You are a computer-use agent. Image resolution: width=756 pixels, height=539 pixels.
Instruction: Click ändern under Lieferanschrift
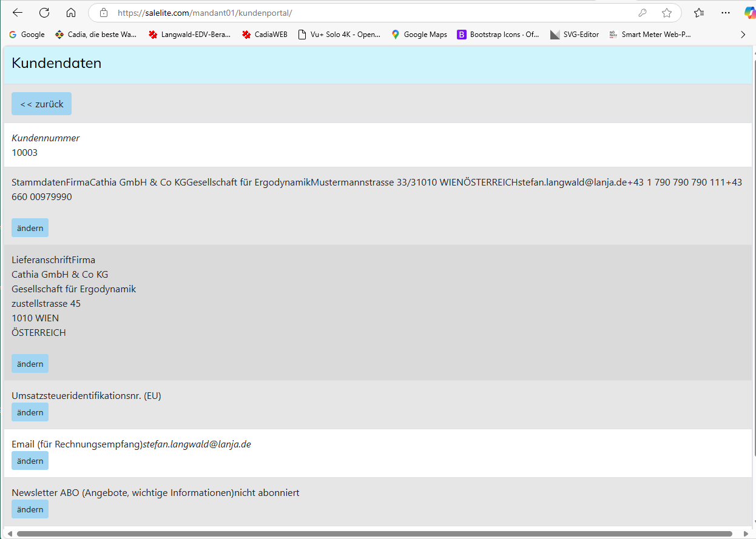pyautogui.click(x=30, y=364)
